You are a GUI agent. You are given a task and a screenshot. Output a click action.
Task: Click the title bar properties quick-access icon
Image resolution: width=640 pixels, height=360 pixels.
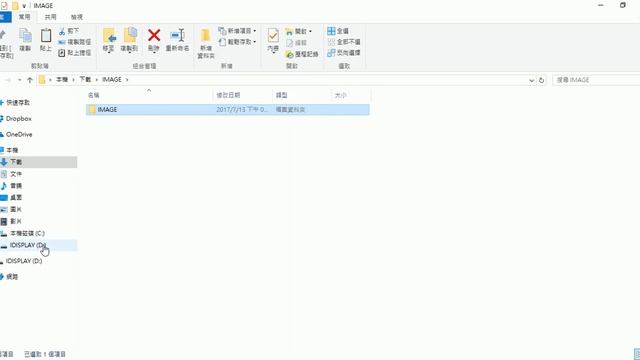[4, 6]
